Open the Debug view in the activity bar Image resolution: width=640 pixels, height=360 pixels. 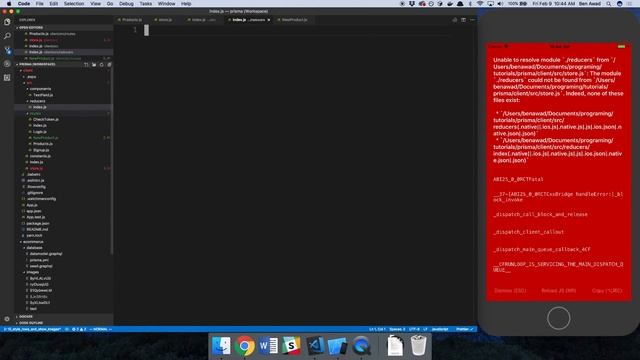7,64
